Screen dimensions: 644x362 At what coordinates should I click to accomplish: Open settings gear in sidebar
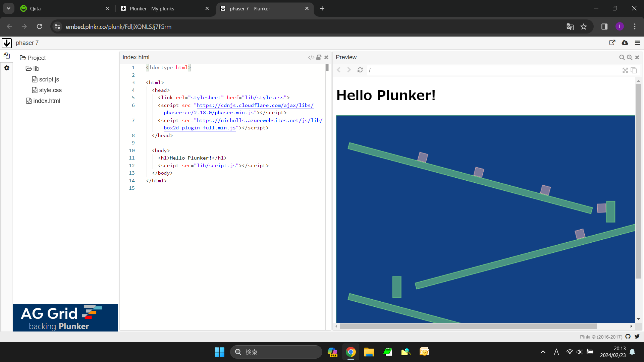pyautogui.click(x=7, y=68)
